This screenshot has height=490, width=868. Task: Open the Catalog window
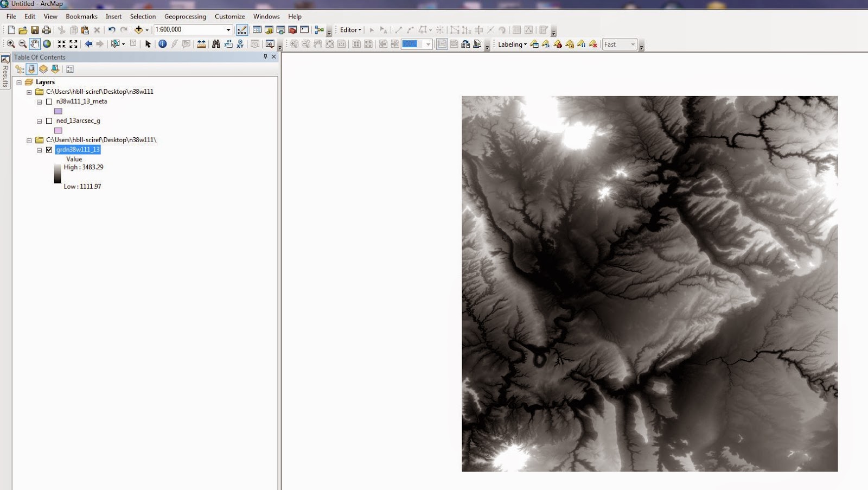click(269, 30)
